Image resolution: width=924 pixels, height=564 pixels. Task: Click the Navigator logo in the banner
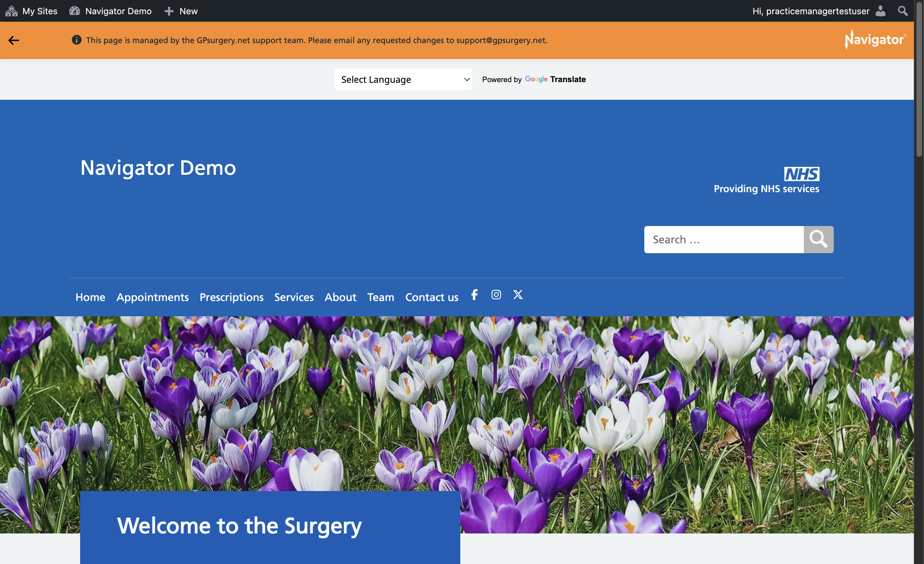tap(875, 39)
